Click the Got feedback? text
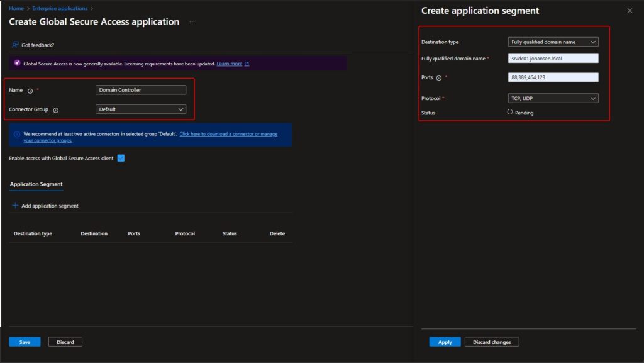644x363 pixels. point(38,45)
